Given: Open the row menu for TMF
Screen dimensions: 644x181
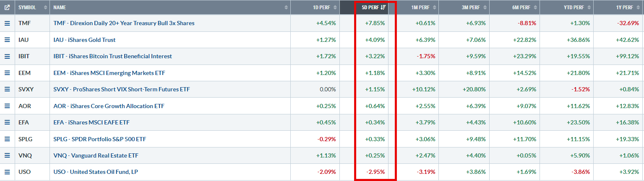Looking at the screenshot, I should click(7, 23).
